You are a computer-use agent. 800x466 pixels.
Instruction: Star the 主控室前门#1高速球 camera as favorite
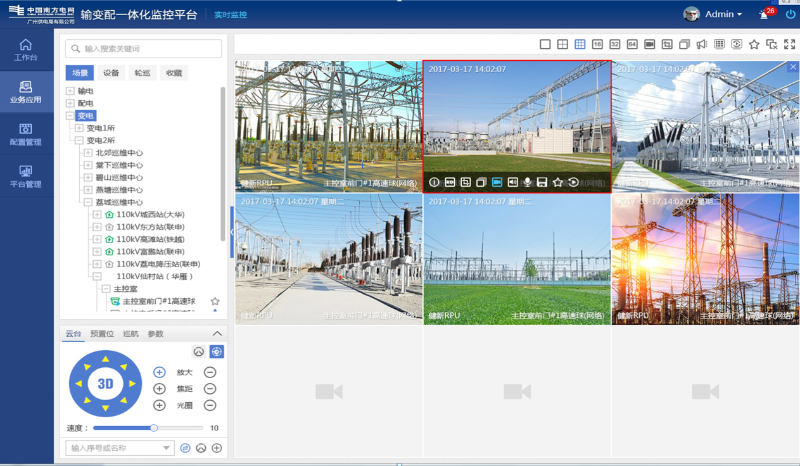pos(215,301)
